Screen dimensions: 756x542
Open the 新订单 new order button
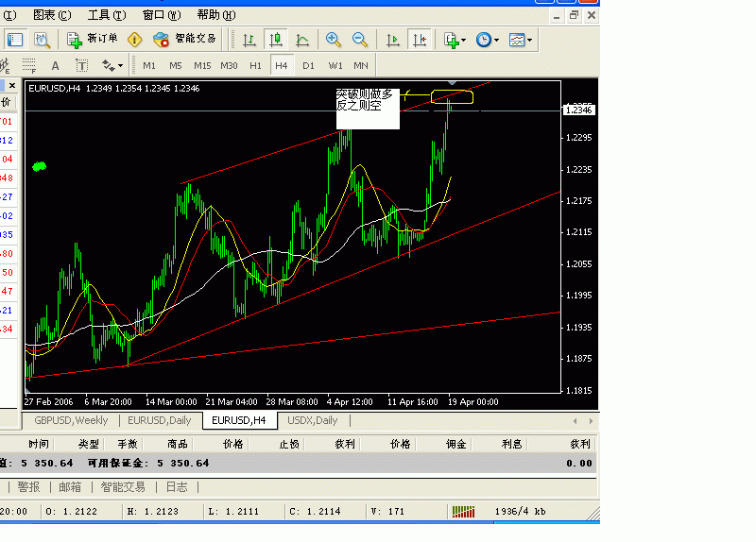click(x=92, y=40)
